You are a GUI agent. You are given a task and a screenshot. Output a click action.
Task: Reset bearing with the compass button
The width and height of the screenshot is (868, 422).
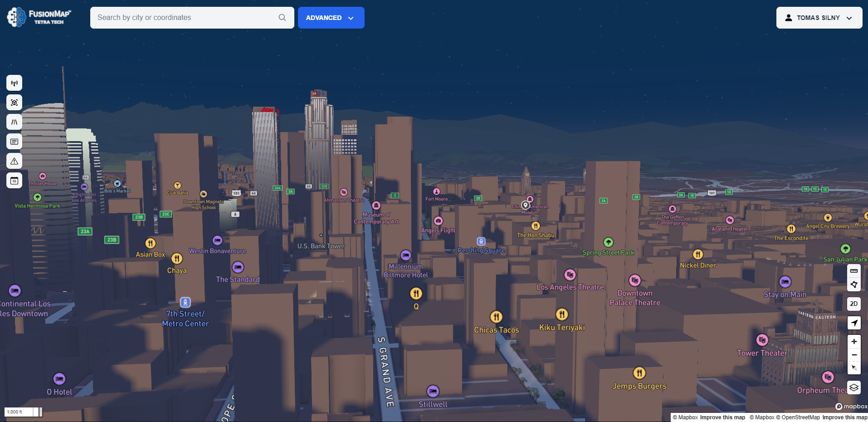pos(854,368)
